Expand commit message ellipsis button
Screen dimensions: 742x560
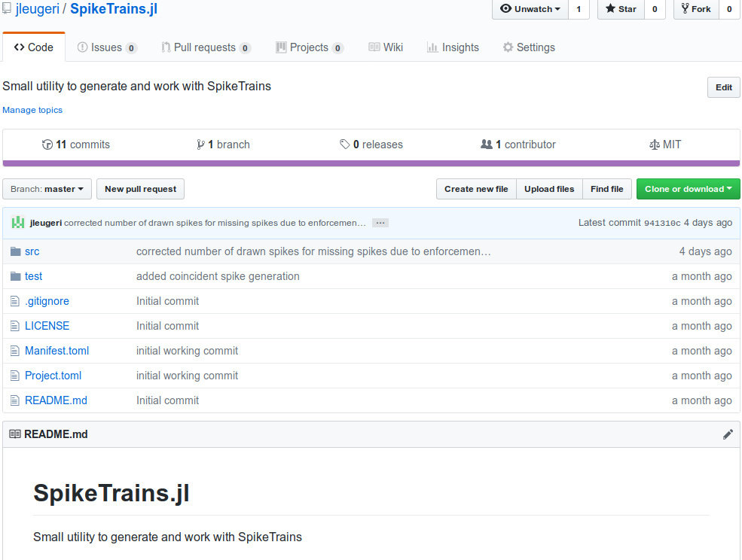[380, 223]
